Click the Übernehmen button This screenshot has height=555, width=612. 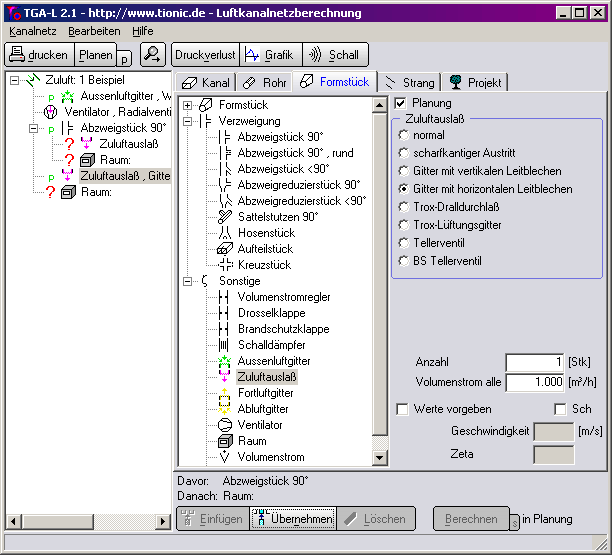291,518
